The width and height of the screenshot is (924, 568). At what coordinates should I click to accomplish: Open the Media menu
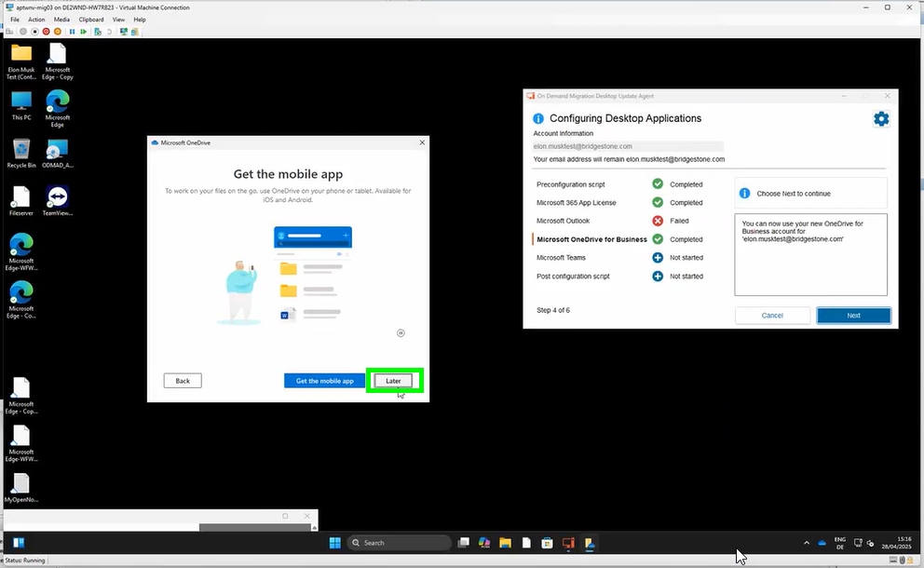61,20
